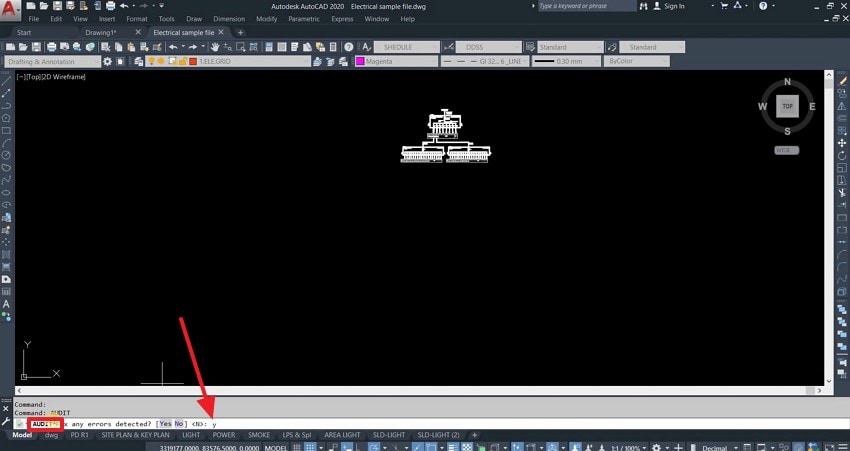The height and width of the screenshot is (451, 850).
Task: Click the Autodesk App Store cart icon
Action: [x=724, y=6]
